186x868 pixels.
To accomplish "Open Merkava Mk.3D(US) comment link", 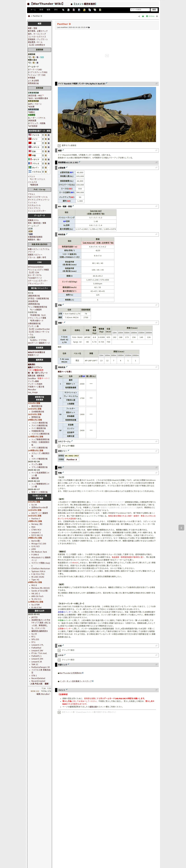I will click(41, 588).
